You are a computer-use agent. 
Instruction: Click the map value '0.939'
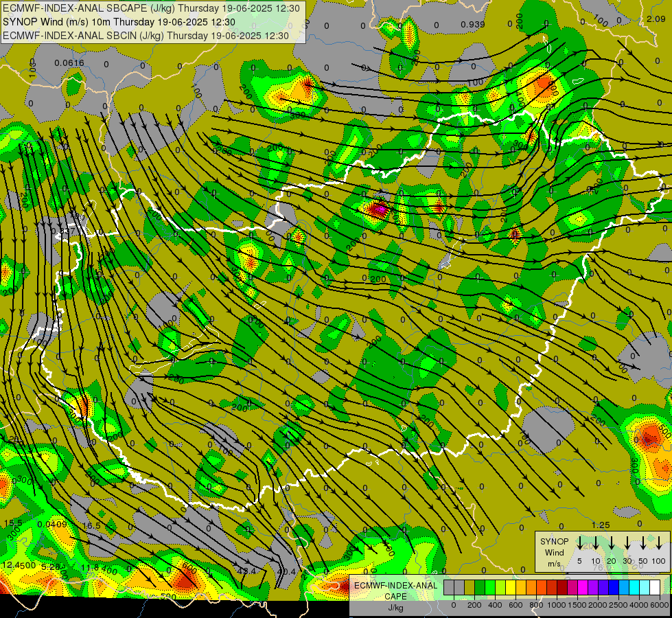[473, 25]
